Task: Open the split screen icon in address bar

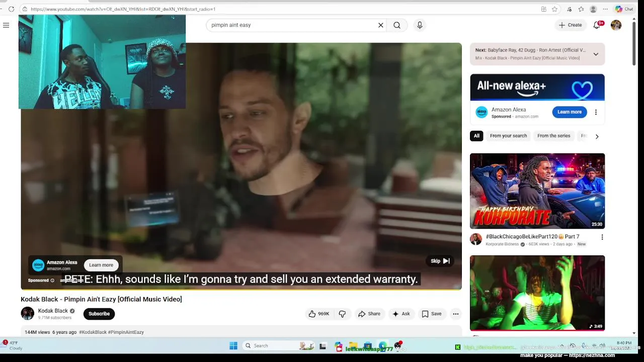Action: pos(544,9)
